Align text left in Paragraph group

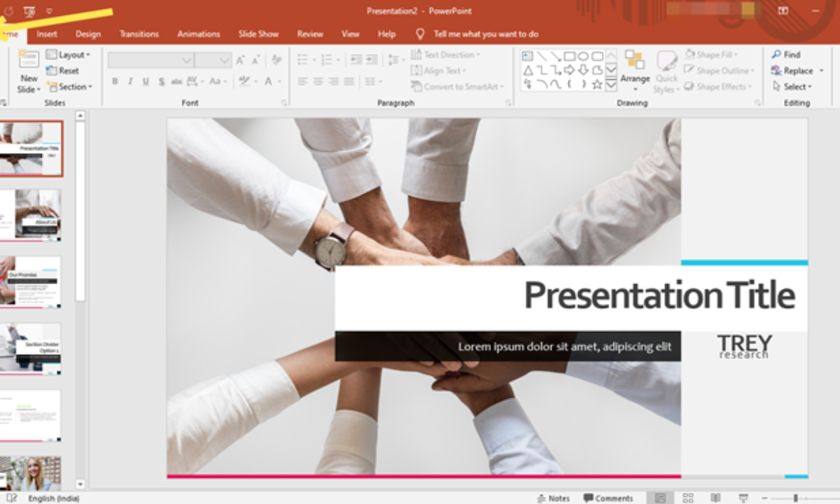[302, 82]
